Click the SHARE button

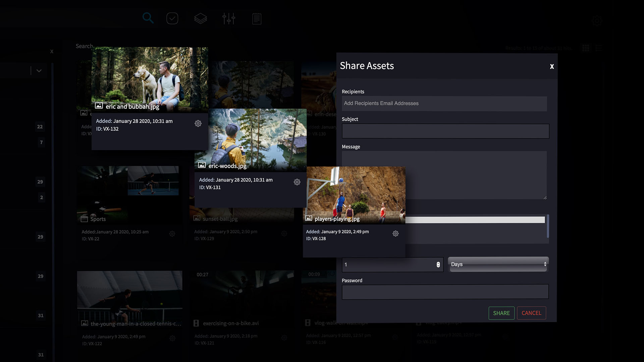pos(501,313)
